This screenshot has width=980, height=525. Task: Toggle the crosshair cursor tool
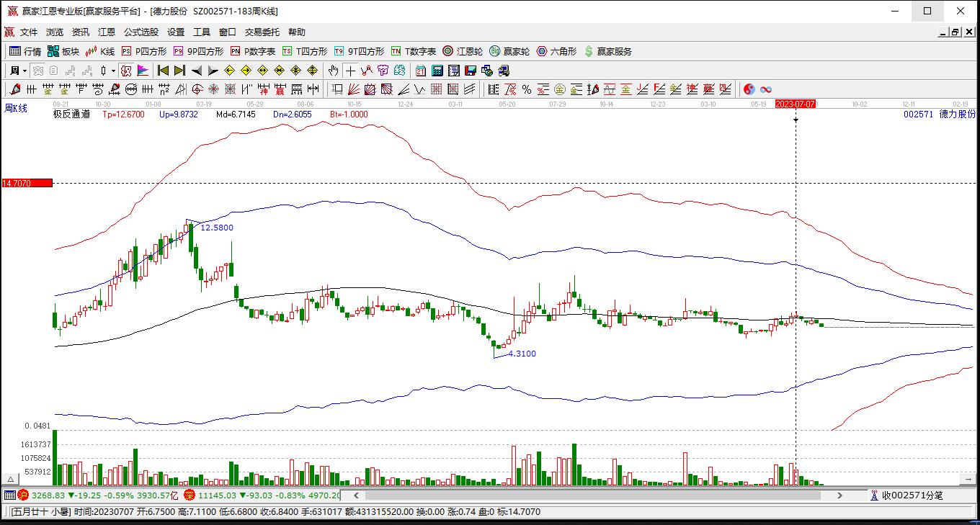coord(350,71)
